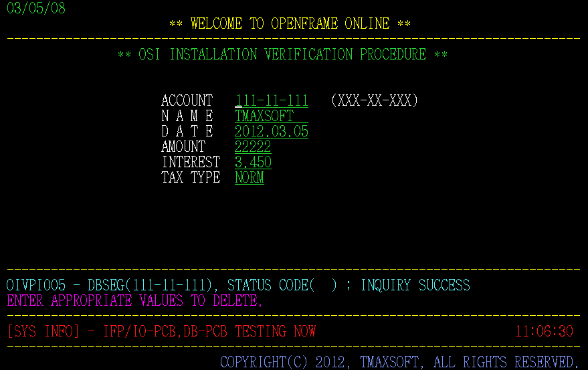Click the ACCOUNT field showing 111-11-111
This screenshot has width=588, height=370.
272,101
